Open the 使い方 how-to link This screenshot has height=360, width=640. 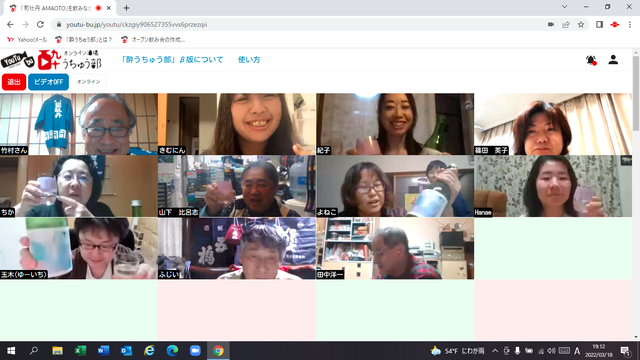[249, 60]
